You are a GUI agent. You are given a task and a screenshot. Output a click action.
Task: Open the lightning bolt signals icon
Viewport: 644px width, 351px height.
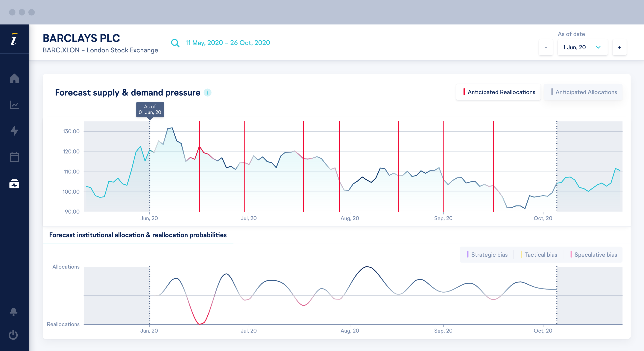coord(14,131)
